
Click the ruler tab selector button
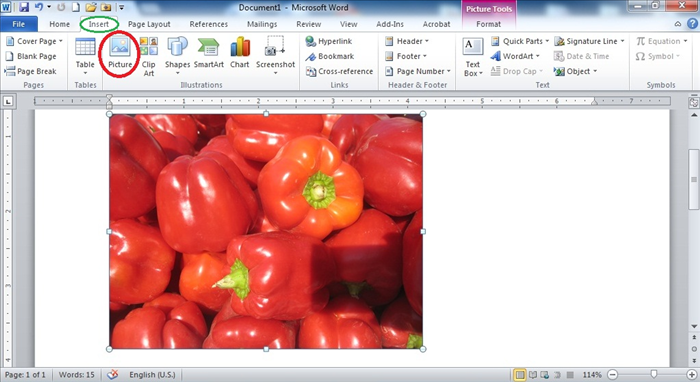click(x=8, y=102)
